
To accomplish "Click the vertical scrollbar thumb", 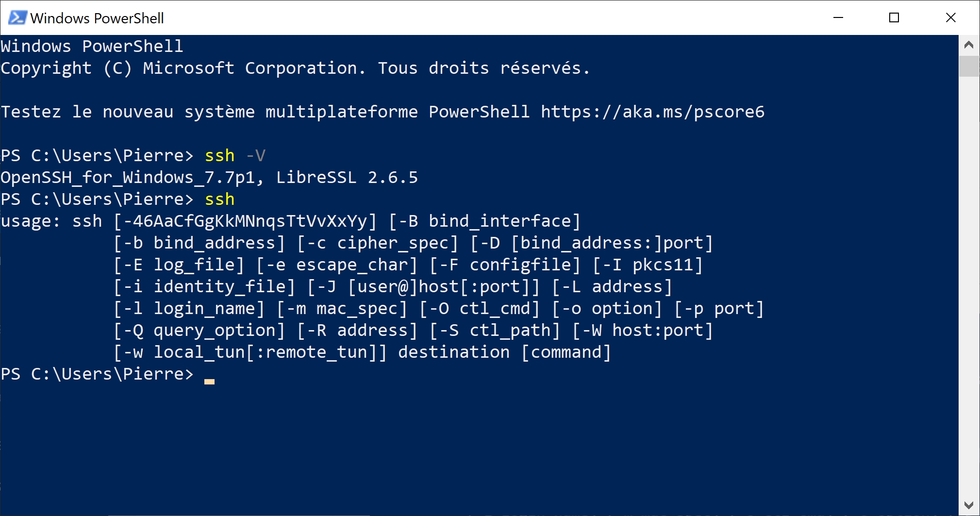I will (x=969, y=66).
